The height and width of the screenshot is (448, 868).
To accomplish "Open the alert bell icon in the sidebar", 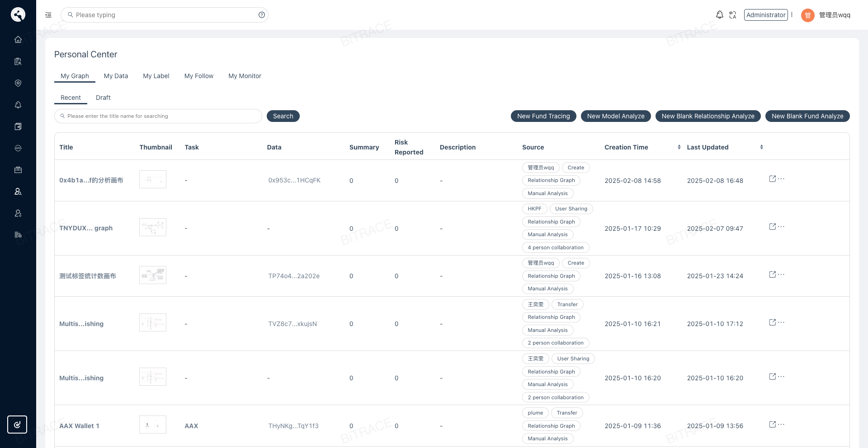I will coord(18,105).
